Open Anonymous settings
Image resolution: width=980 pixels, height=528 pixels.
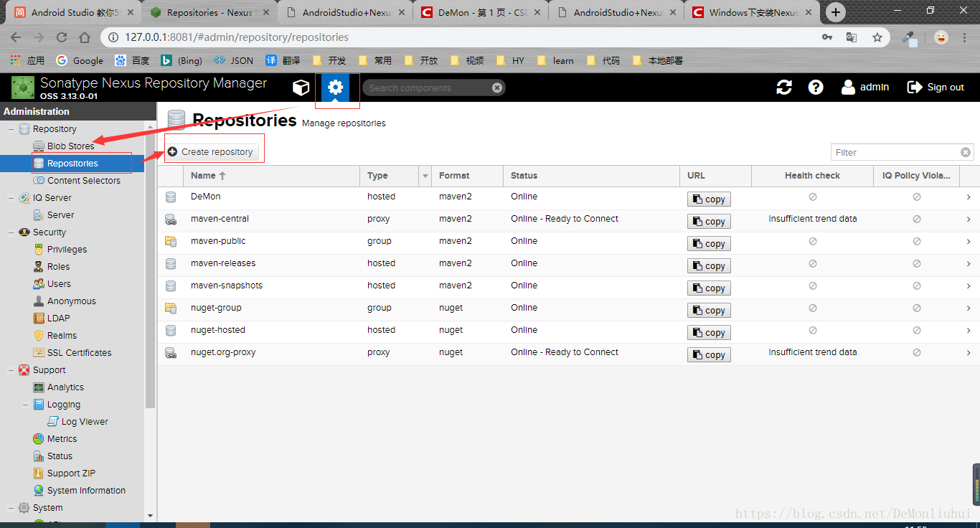click(x=72, y=301)
